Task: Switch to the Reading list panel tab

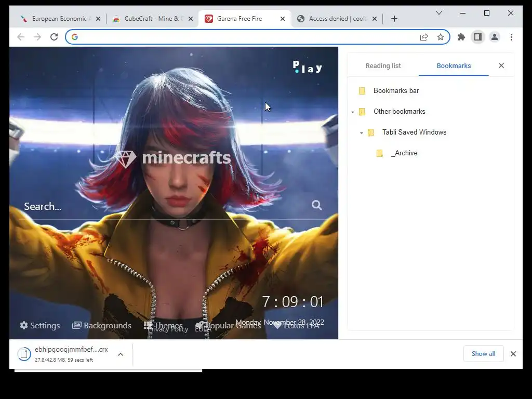Action: pos(383,66)
